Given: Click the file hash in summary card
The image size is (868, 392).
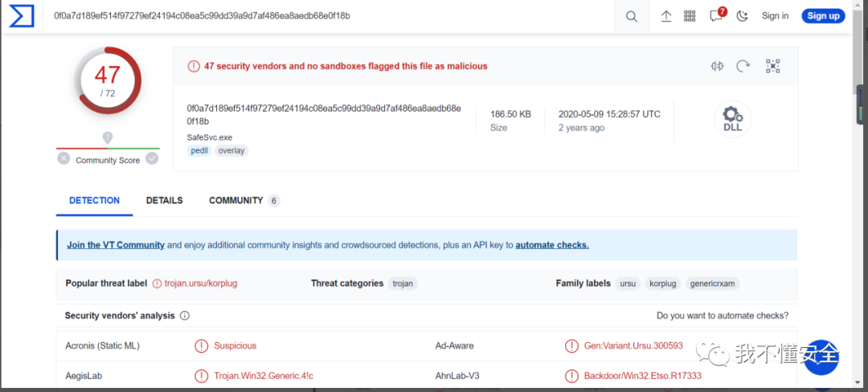Looking at the screenshot, I should 324,114.
